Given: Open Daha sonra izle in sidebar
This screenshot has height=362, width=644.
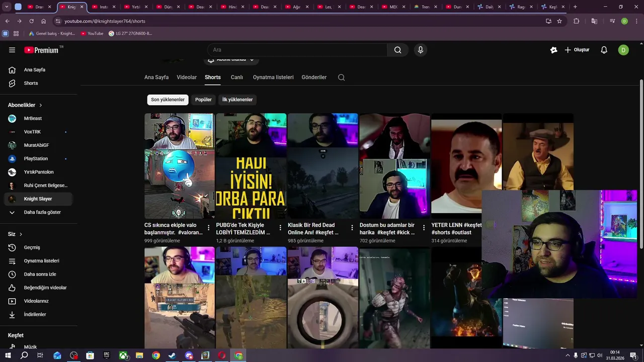Looking at the screenshot, I should tap(38, 275).
